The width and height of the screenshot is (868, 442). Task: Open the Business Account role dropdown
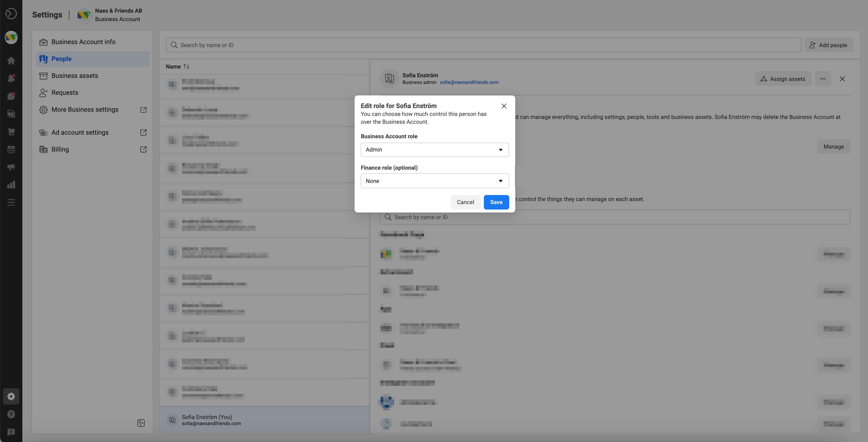[x=435, y=149]
